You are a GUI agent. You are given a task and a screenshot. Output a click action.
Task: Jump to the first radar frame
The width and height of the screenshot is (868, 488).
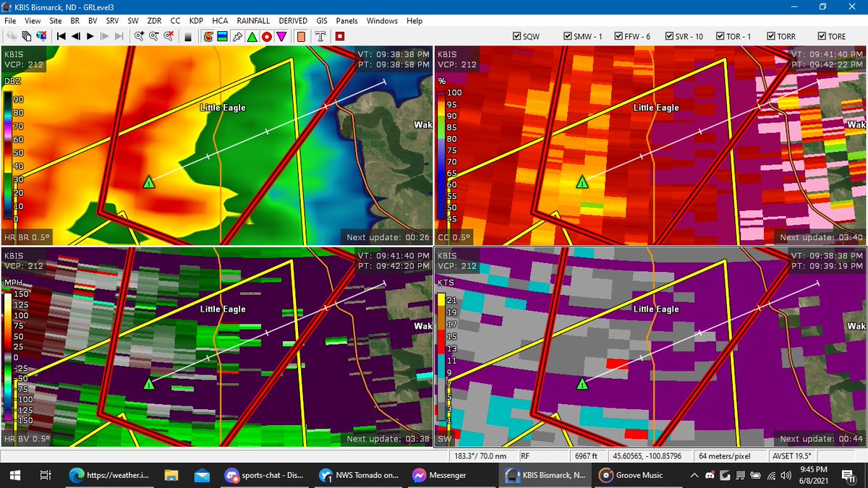point(61,36)
